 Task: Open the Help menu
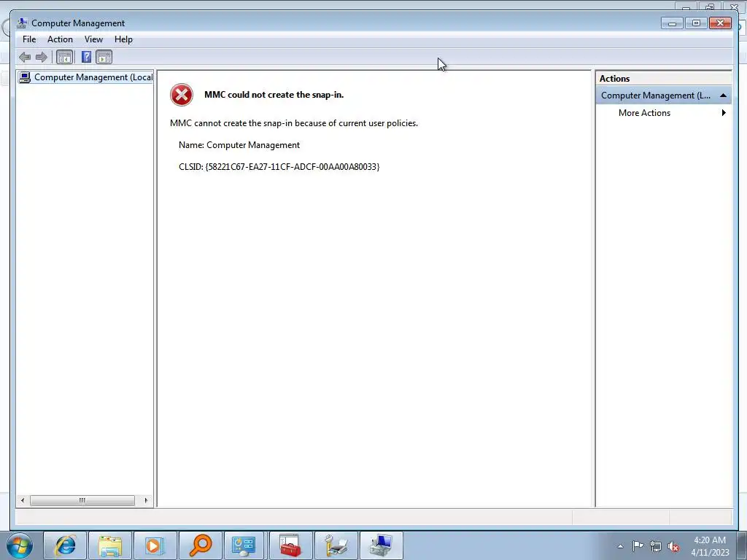pyautogui.click(x=123, y=39)
